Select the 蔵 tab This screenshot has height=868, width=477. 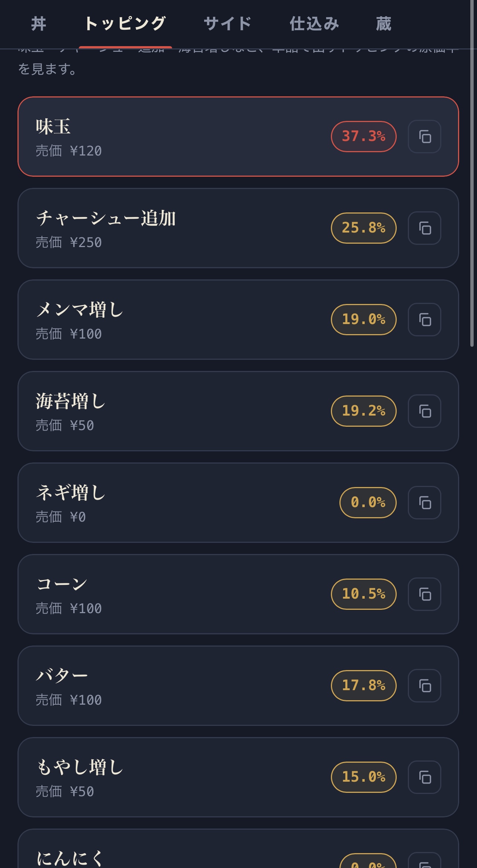tap(383, 24)
